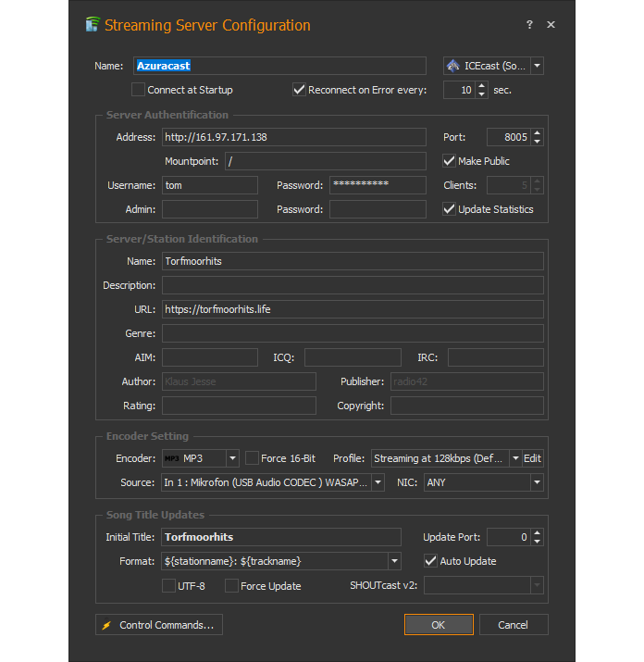Open the NIC ANY dropdown
This screenshot has width=644, height=662.
pos(537,482)
